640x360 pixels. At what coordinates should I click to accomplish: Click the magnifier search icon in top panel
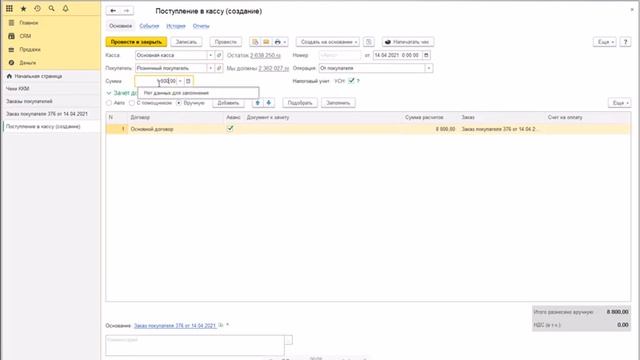51,8
